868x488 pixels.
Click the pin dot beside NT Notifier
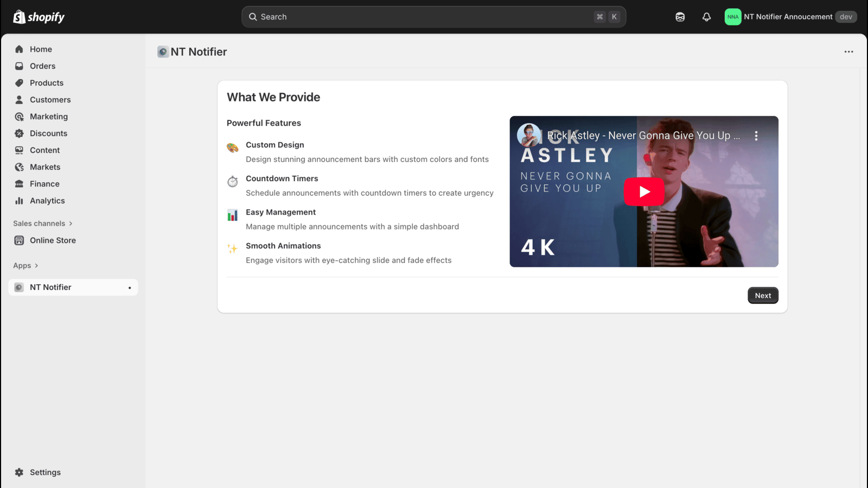click(130, 287)
